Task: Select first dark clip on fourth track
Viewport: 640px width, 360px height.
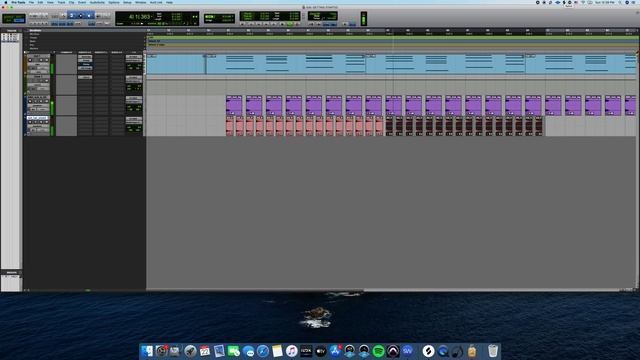Action: pyautogui.click(x=389, y=126)
